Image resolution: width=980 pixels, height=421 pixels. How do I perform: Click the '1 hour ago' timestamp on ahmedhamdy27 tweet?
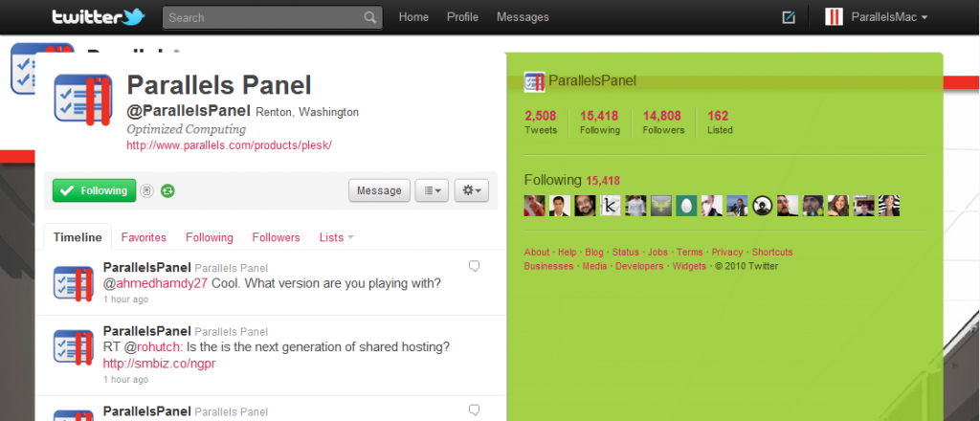pyautogui.click(x=125, y=299)
